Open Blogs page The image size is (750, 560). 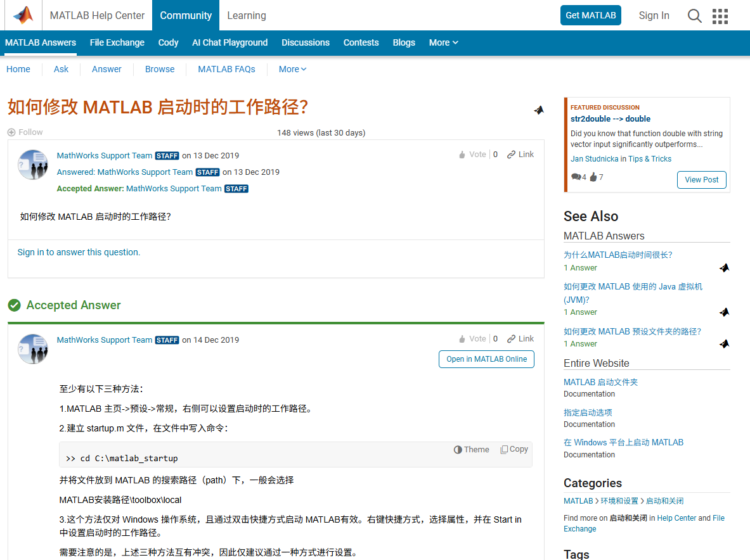[x=404, y=42]
